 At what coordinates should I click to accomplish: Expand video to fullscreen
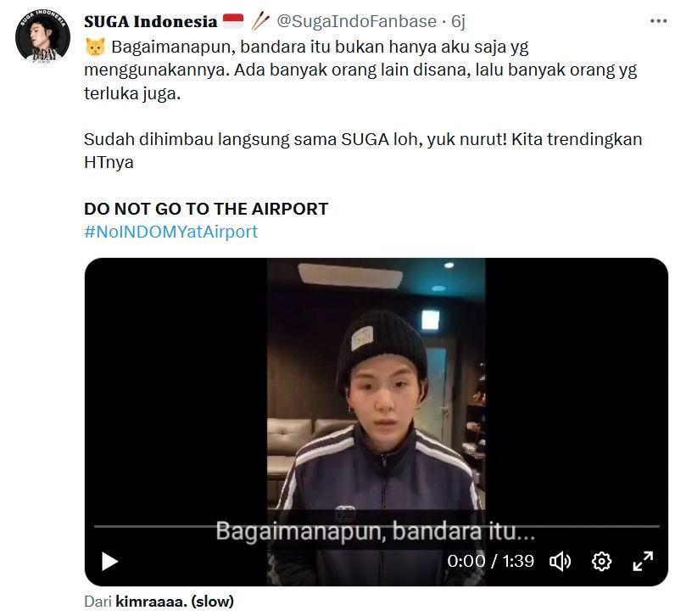click(x=643, y=562)
